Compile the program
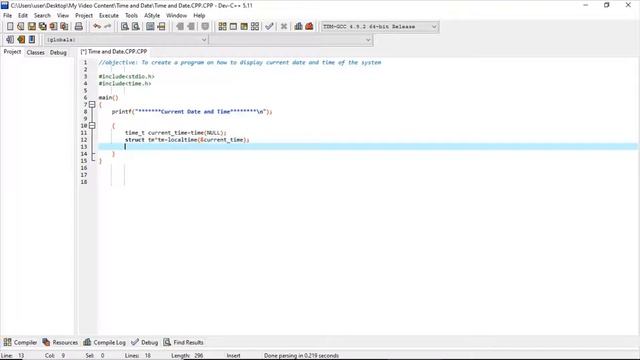This screenshot has width=640, height=360. pyautogui.click(x=222, y=27)
